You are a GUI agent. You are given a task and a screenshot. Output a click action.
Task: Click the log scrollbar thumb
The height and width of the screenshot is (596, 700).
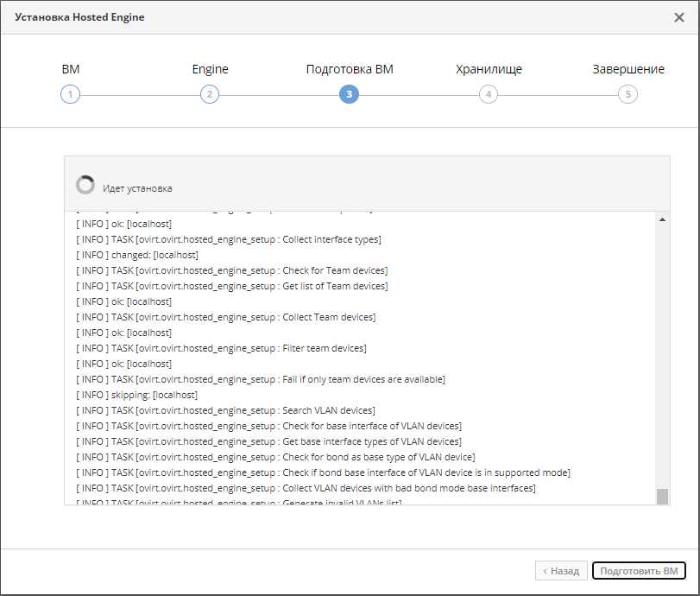(x=662, y=496)
